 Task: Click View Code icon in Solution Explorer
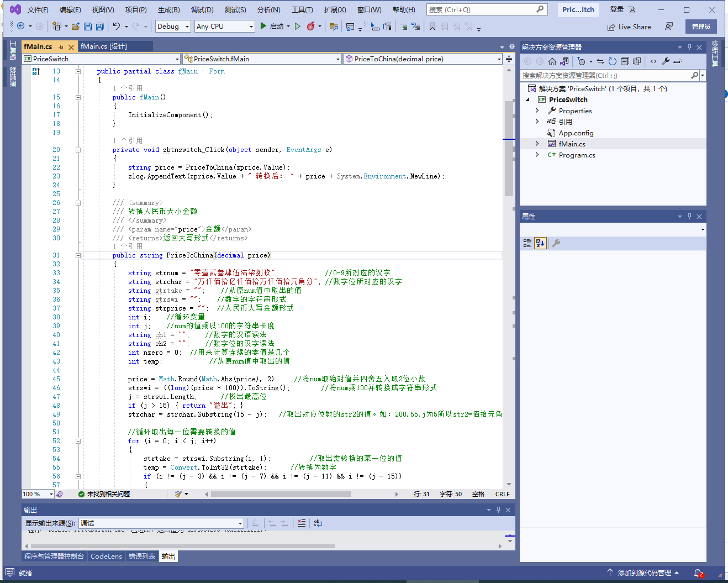[x=653, y=61]
